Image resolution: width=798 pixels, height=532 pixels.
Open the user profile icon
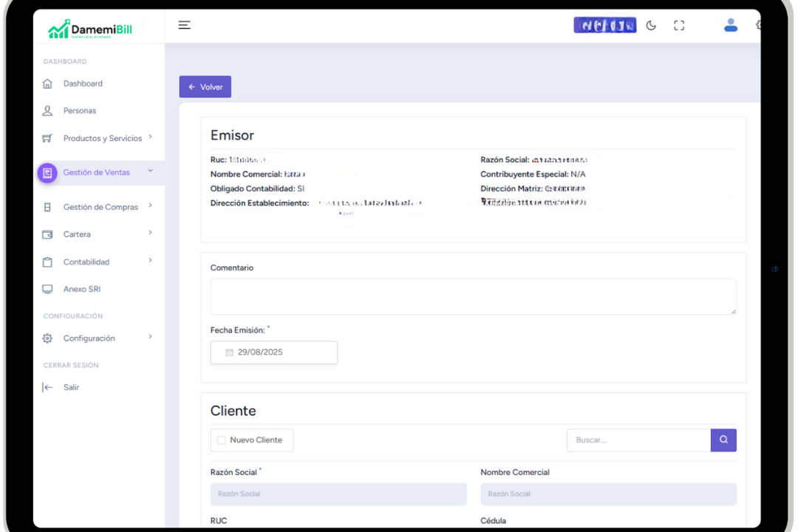point(731,25)
